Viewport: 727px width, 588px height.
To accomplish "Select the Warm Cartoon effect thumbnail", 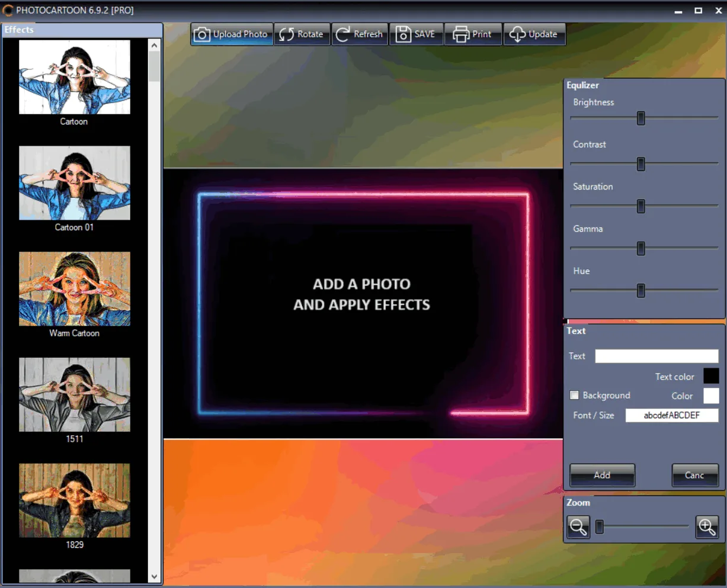I will coord(75,289).
